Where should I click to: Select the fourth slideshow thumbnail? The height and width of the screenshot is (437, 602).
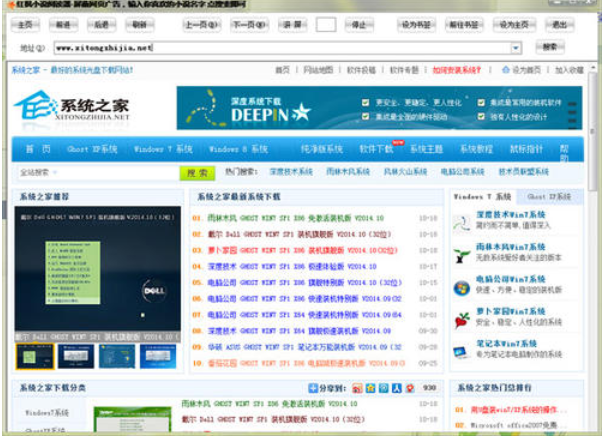click(x=158, y=356)
